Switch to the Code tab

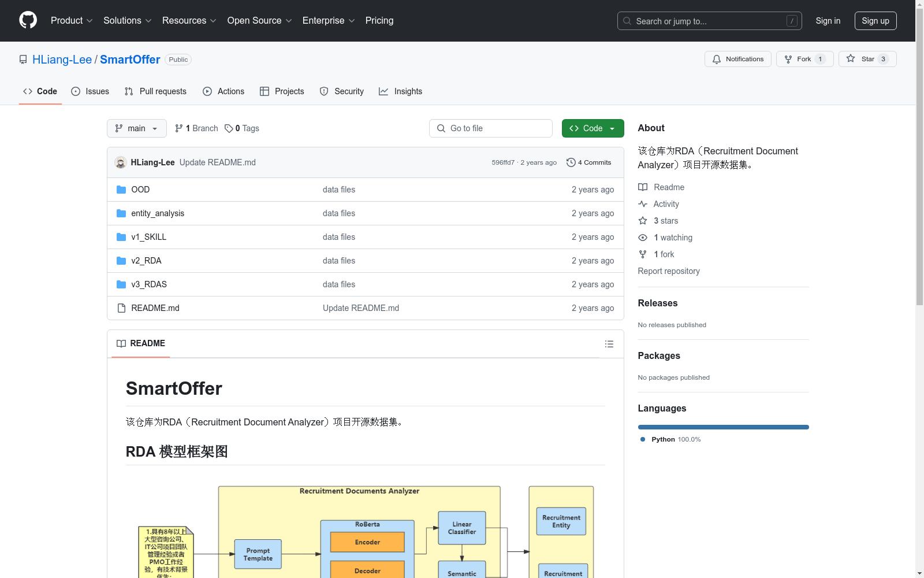tap(40, 91)
